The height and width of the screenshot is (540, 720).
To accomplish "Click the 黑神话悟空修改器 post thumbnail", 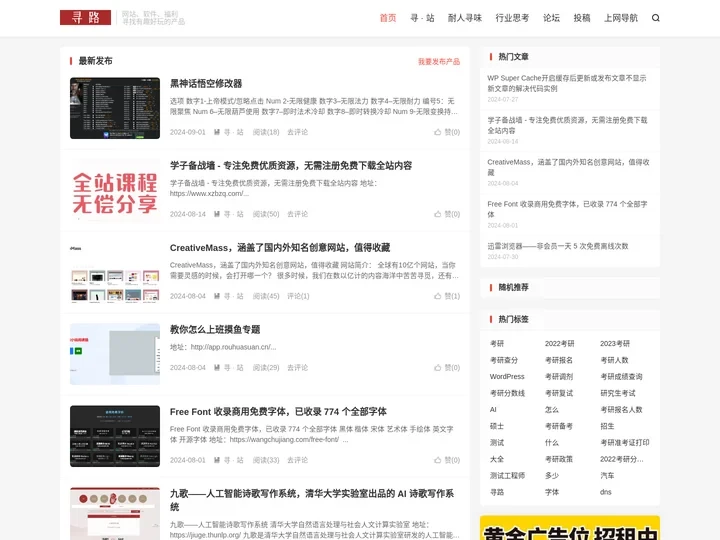I will (x=115, y=108).
